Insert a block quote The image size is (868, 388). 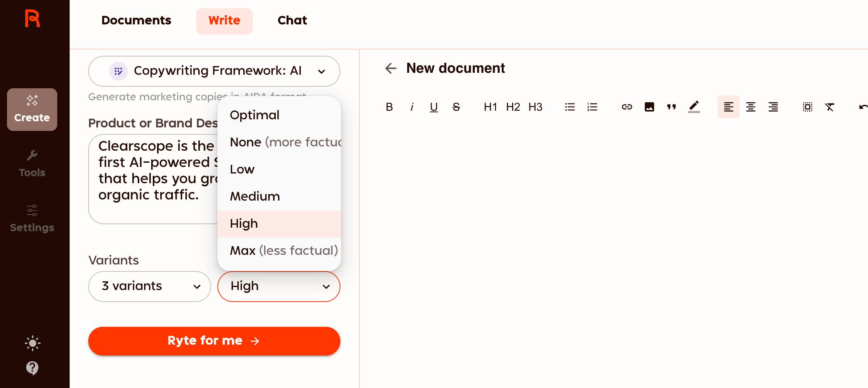[672, 107]
